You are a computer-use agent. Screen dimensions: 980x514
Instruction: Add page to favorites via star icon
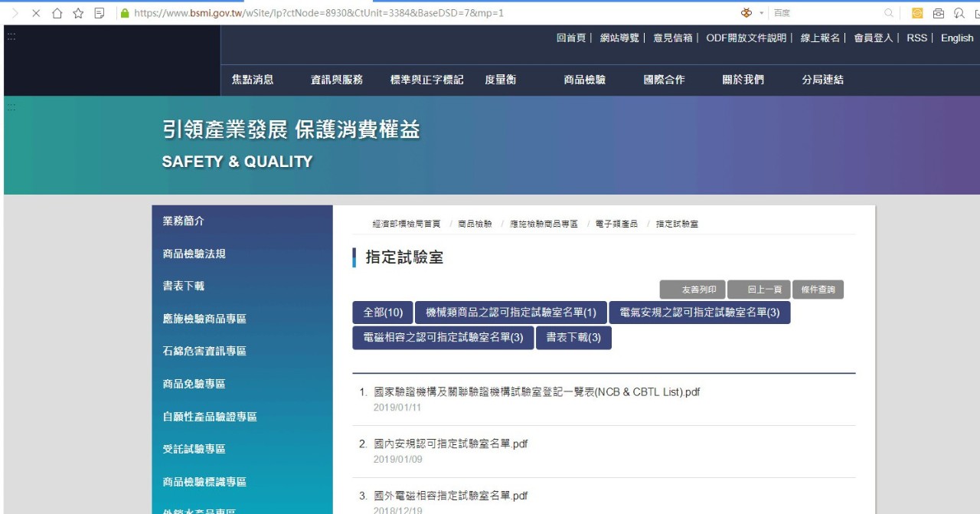tap(78, 13)
